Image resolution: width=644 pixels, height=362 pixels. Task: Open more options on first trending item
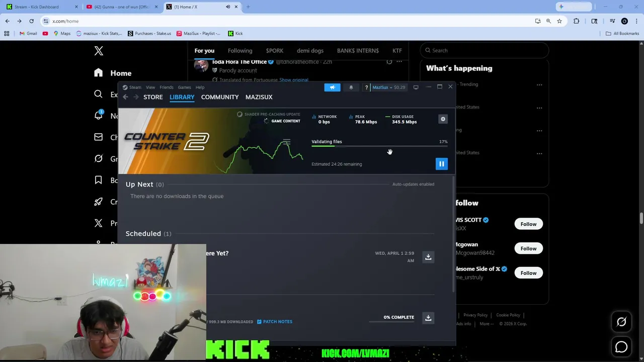(x=539, y=84)
